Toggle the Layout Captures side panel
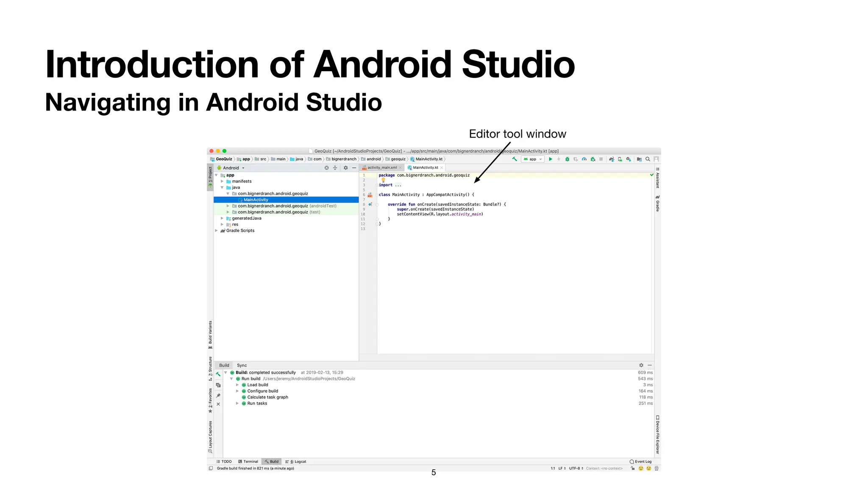The width and height of the screenshot is (868, 488). [210, 437]
